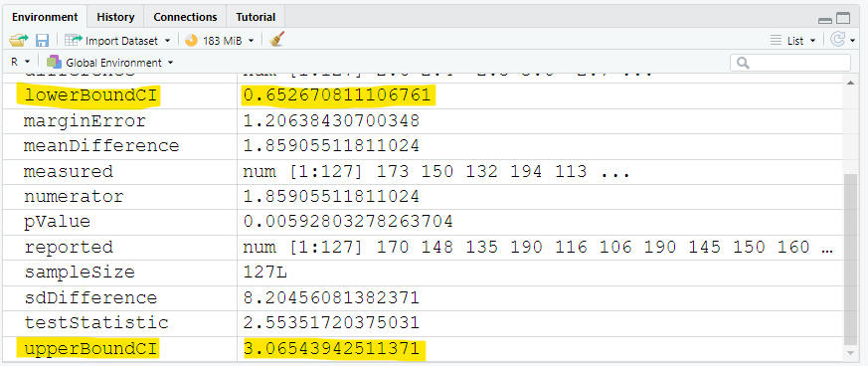Select the pValue variable name
This screenshot has width=868, height=366.
coord(57,223)
